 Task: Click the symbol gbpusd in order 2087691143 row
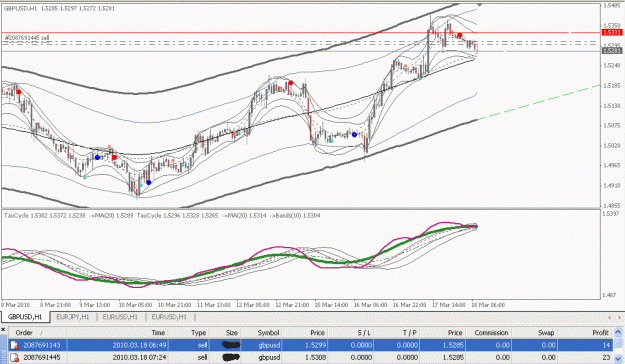[x=269, y=345]
